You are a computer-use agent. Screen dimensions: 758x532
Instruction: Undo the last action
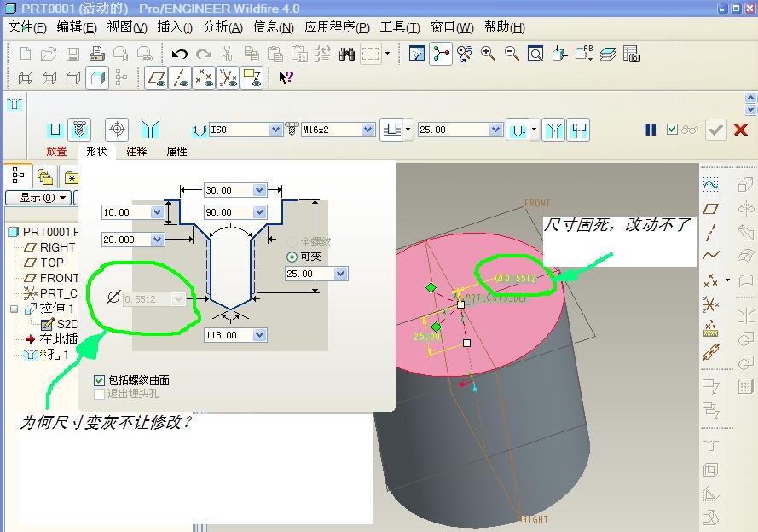[x=179, y=54]
